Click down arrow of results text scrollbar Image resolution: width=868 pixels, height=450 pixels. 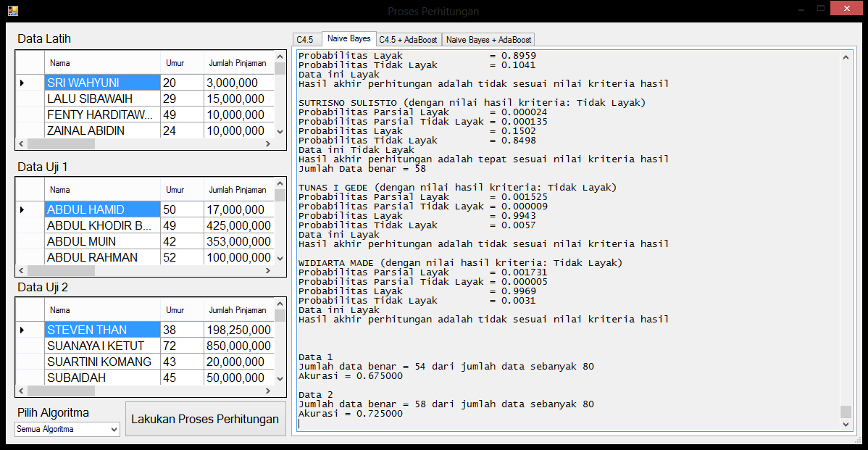(846, 425)
